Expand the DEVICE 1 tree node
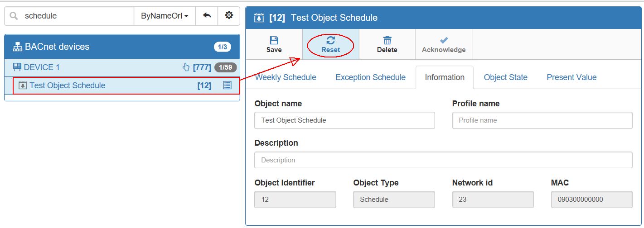 42,67
